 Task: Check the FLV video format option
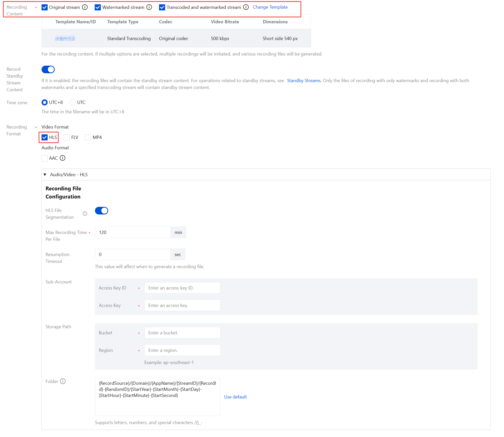pos(67,137)
